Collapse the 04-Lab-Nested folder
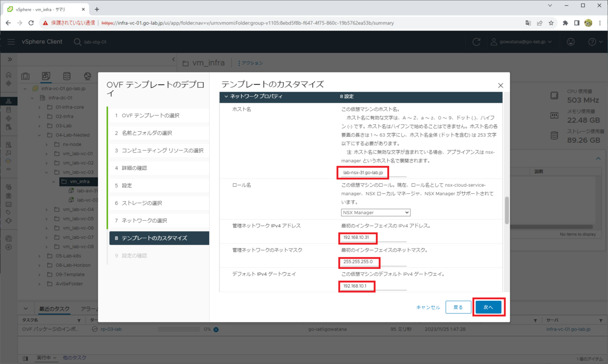608x364 pixels. [x=40, y=135]
